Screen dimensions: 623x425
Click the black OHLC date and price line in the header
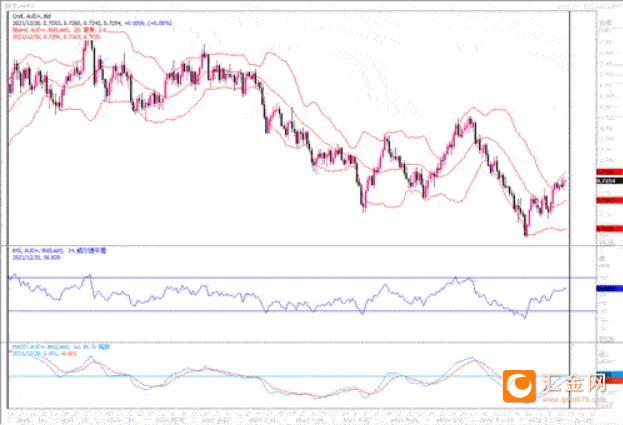click(68, 23)
